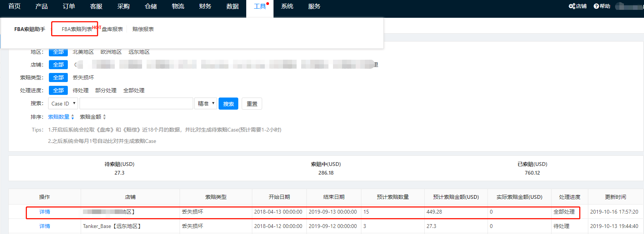Sort by claim quantity arrows
Screen dimensions: 644x234
[72, 117]
